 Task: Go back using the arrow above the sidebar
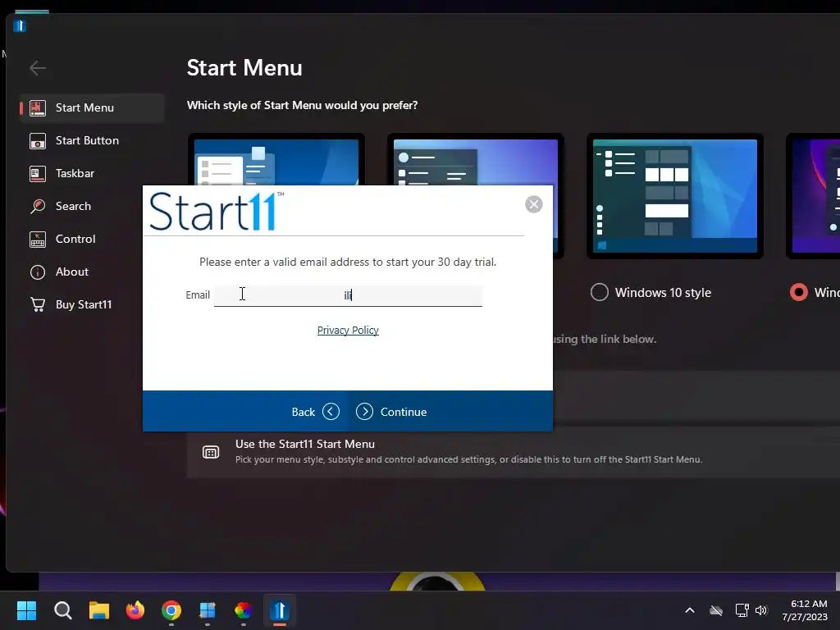pyautogui.click(x=38, y=68)
